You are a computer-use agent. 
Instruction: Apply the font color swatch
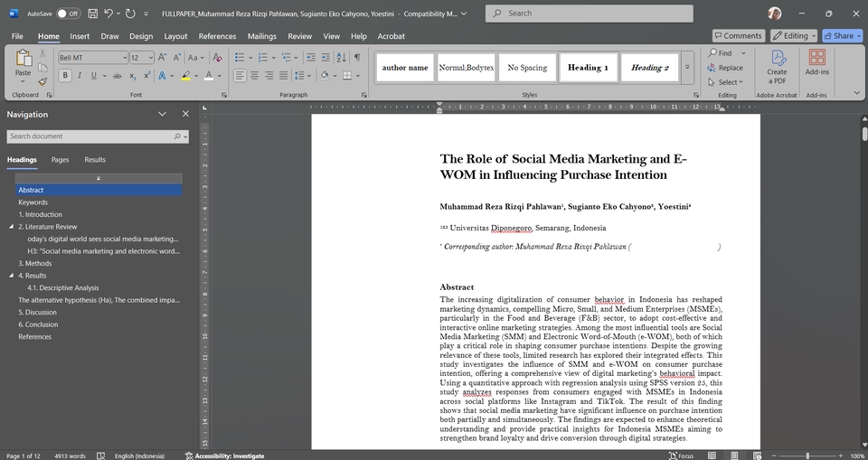(209, 76)
